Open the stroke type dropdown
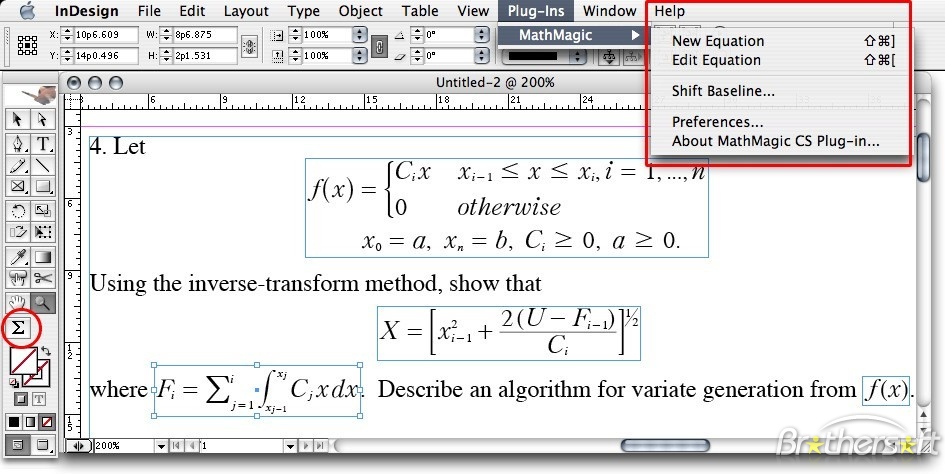The height and width of the screenshot is (474, 945). coord(578,56)
